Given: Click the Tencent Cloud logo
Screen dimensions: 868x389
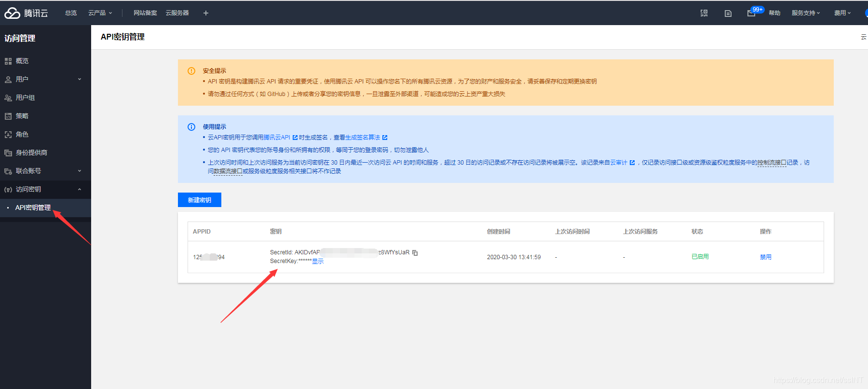Looking at the screenshot, I should (x=26, y=13).
